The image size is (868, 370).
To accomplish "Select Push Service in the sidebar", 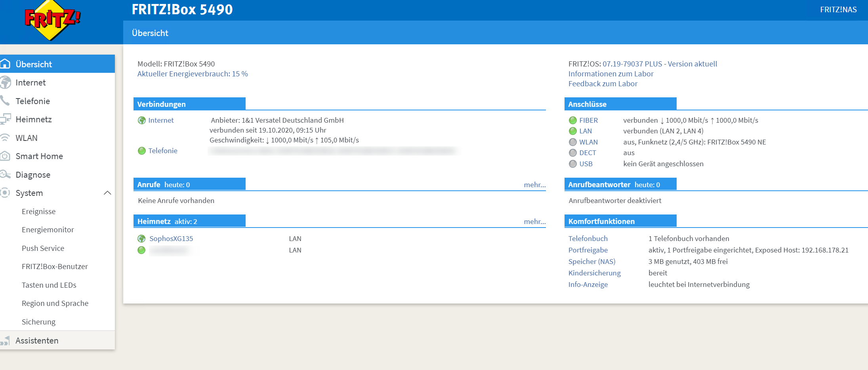I will click(x=43, y=248).
